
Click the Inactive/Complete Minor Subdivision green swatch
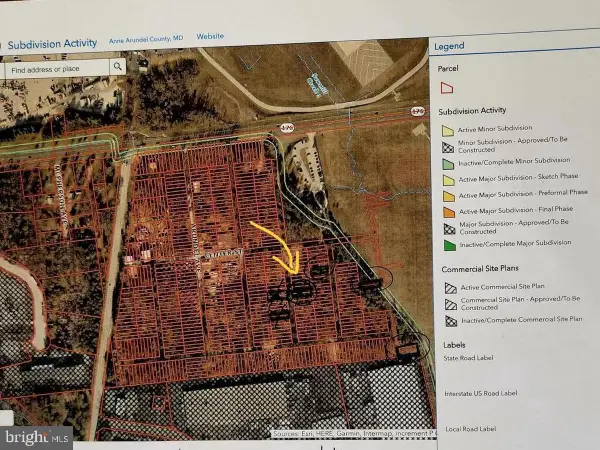(448, 161)
